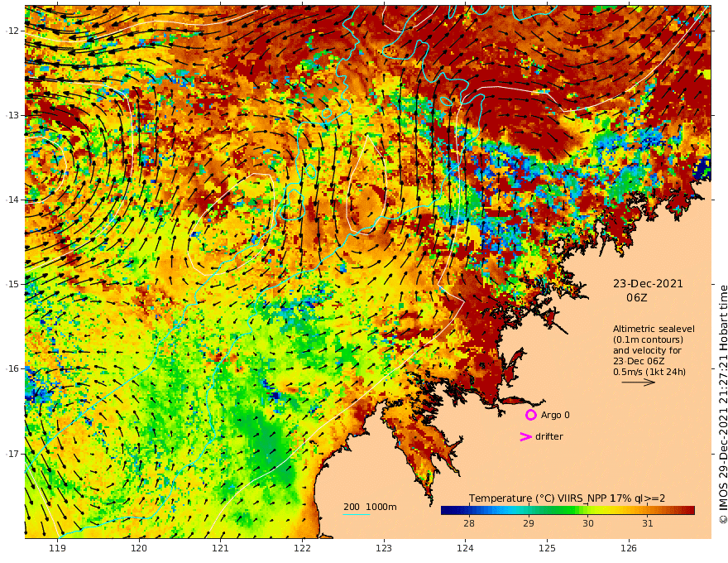Click the longitude axis label '121'
This screenshot has height=563, width=728.
[221, 548]
